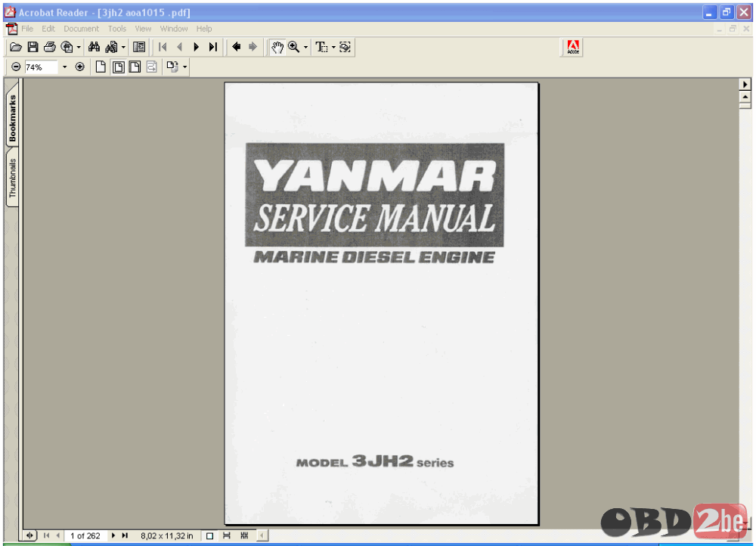Save a copy using the floppy disk icon
756x546 pixels.
coord(33,47)
